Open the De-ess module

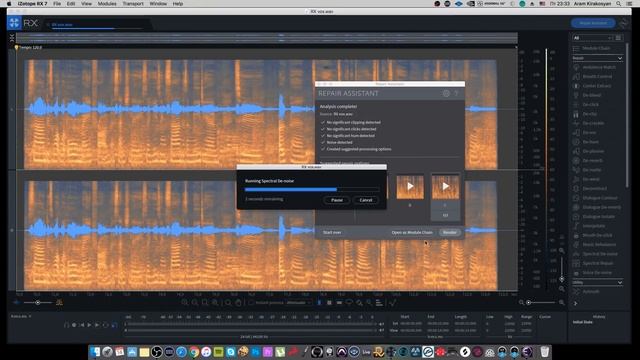point(589,132)
